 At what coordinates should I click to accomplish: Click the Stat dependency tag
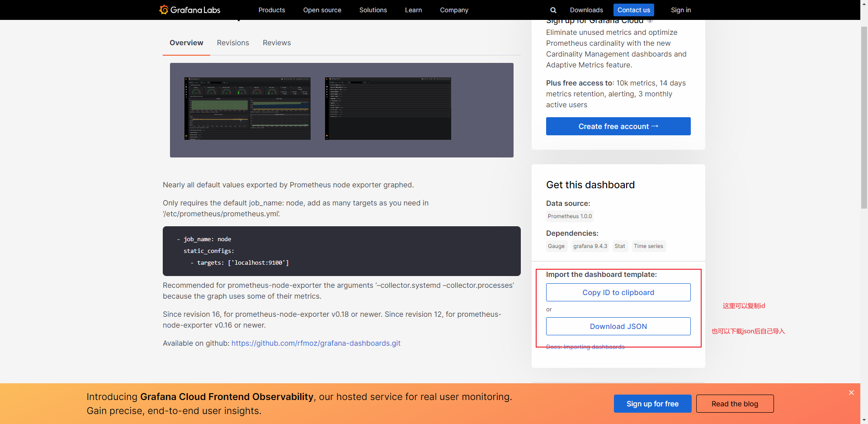coord(620,246)
